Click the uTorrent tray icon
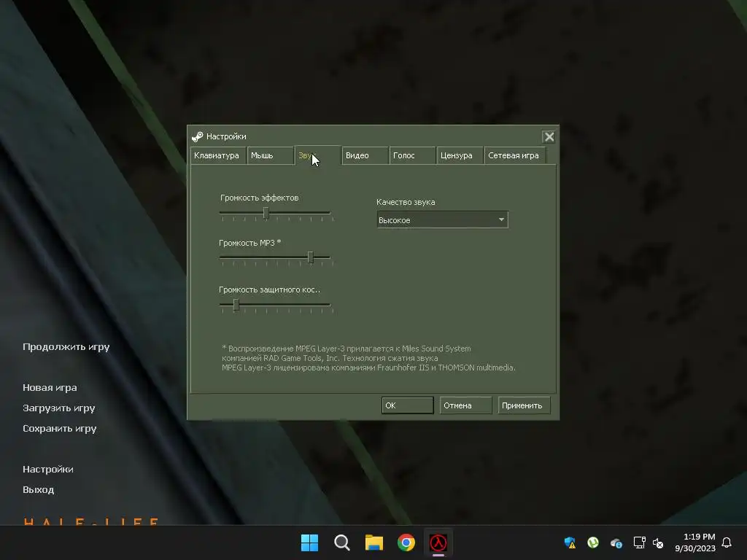This screenshot has height=560, width=747. pyautogui.click(x=592, y=542)
